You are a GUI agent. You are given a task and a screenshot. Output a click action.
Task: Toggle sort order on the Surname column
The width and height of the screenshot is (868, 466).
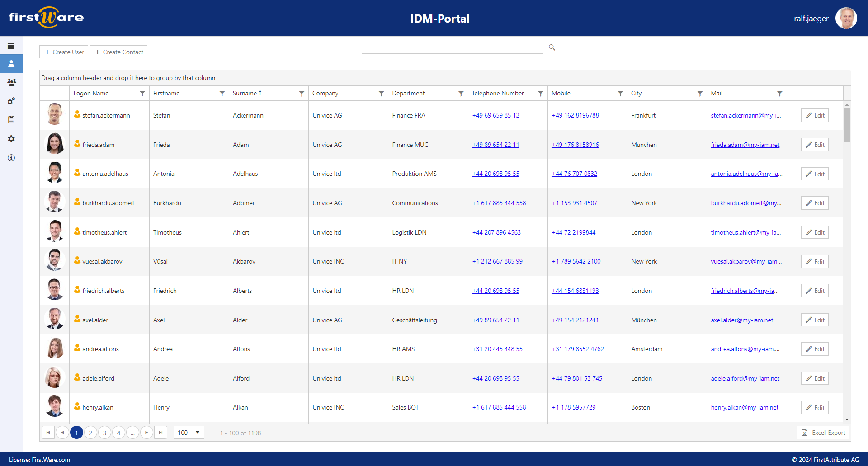(247, 93)
